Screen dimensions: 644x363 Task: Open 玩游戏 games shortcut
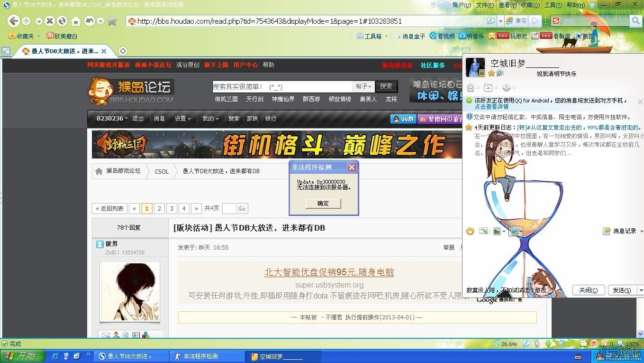tap(508, 36)
